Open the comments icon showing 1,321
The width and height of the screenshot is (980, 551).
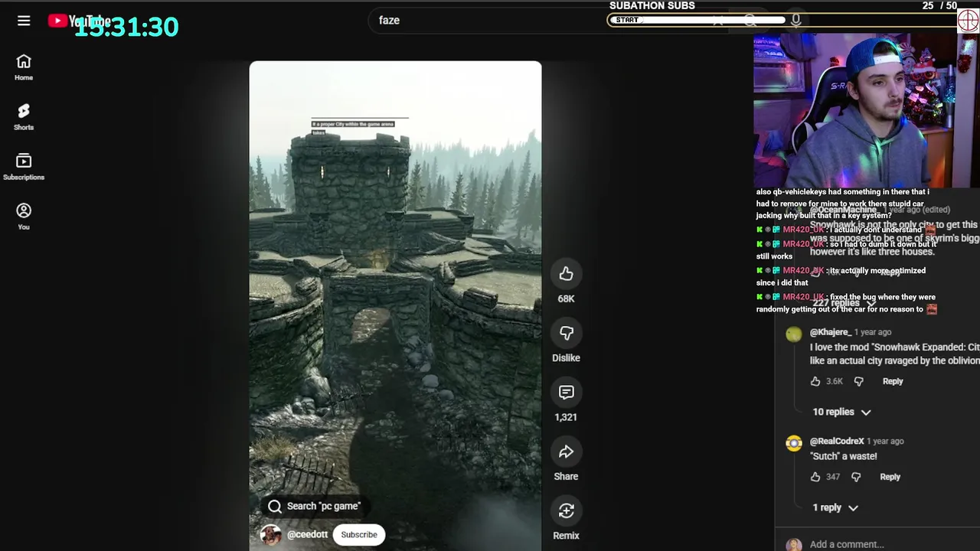pos(566,392)
